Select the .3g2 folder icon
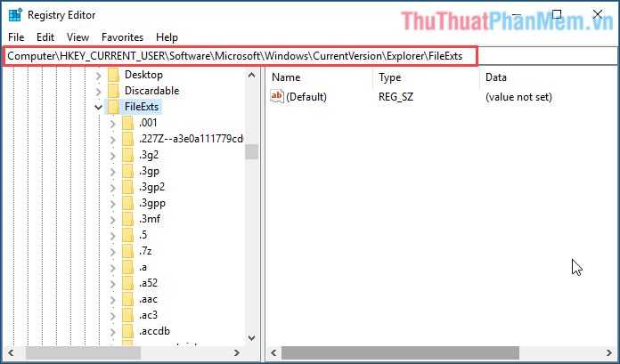The height and width of the screenshot is (364, 620). (x=127, y=155)
